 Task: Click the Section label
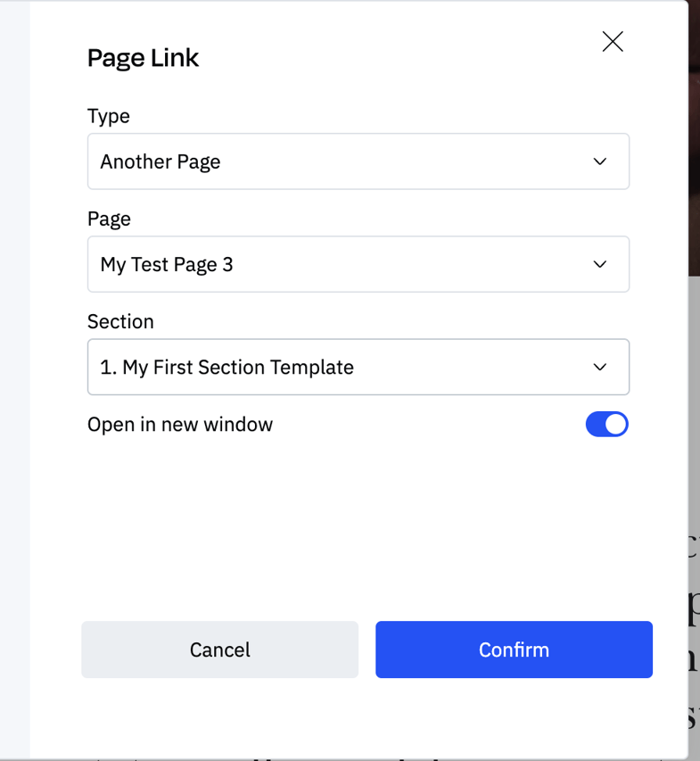(120, 321)
